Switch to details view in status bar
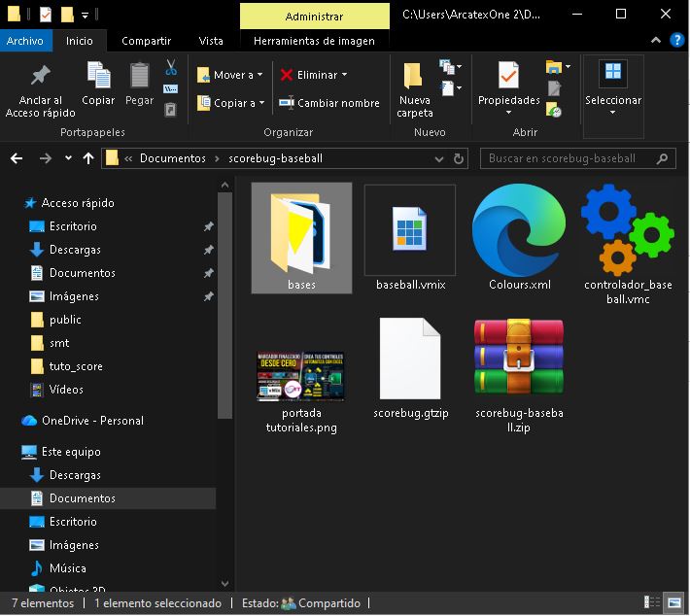690x616 pixels. [652, 602]
